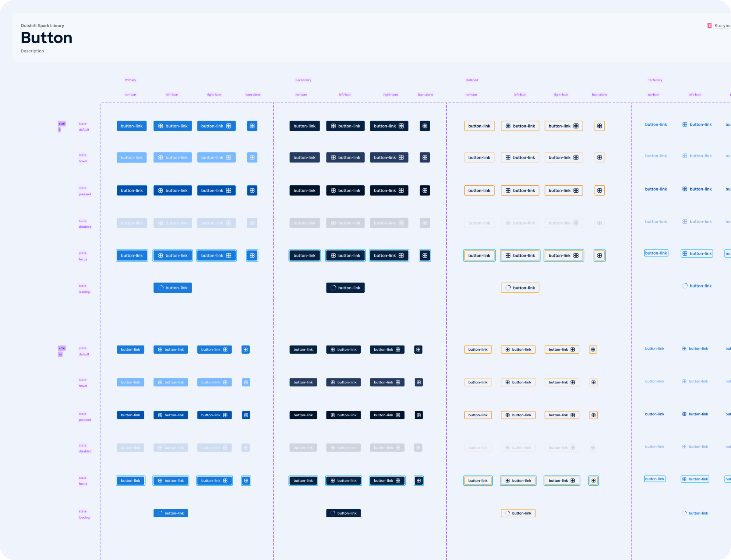
Task: Click Tertiary size-l default no-icon button-link
Action: pos(656,124)
